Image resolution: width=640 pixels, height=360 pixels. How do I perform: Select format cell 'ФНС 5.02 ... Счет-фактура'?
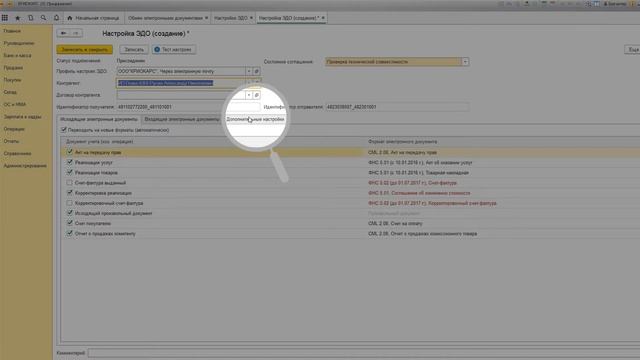pos(412,183)
